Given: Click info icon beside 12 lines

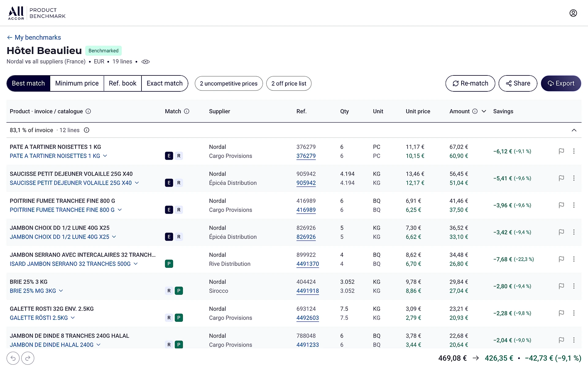Looking at the screenshot, I should 87,130.
